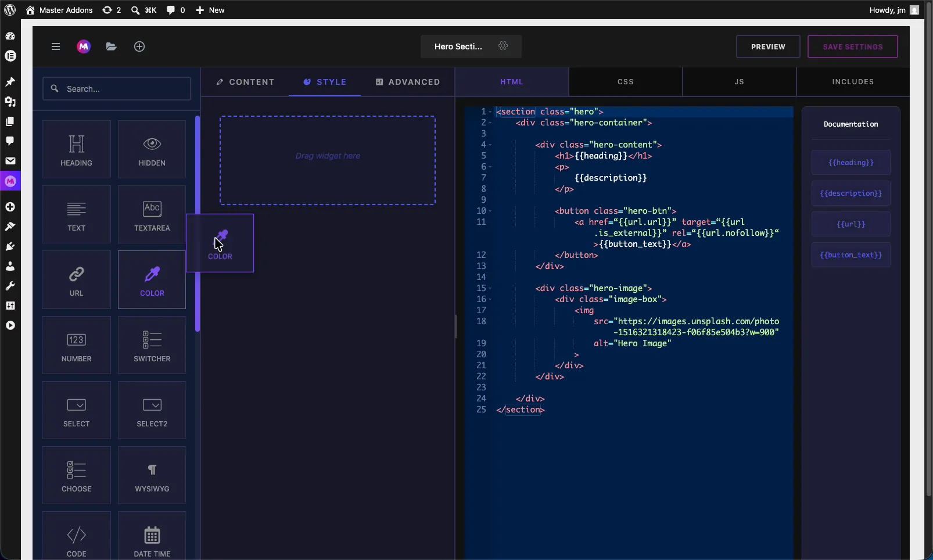Switch to the Content tab
933x560 pixels.
coord(245,82)
